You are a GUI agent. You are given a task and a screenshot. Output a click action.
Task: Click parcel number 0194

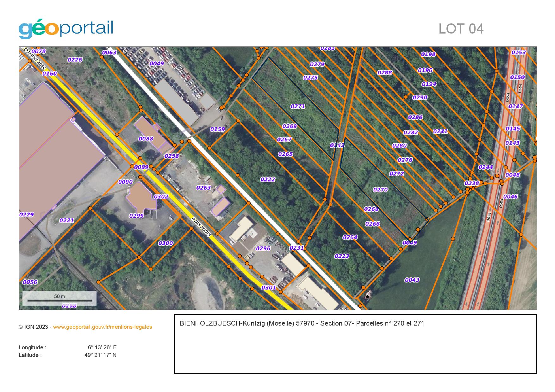tap(429, 84)
